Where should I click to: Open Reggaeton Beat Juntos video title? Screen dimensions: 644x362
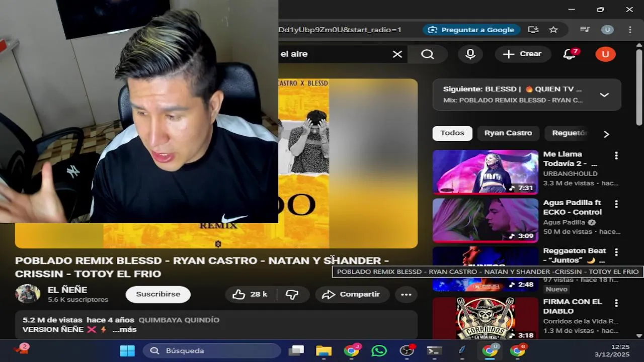[575, 255]
